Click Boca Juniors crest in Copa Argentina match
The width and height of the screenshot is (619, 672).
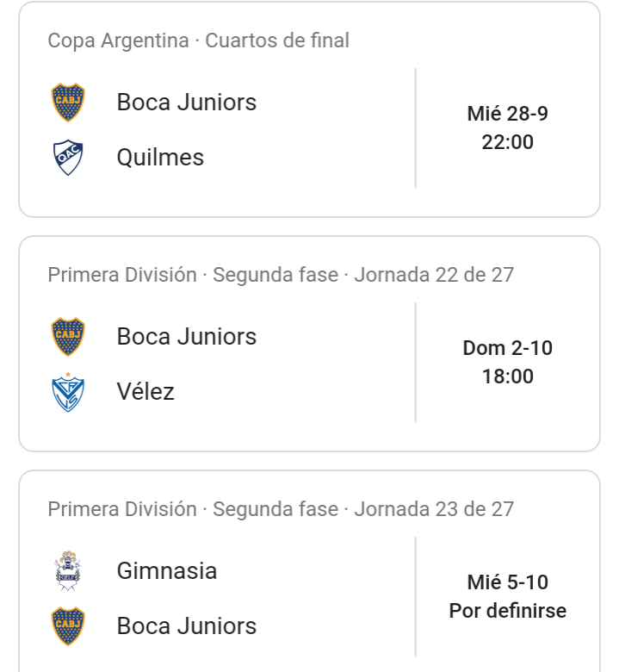tap(68, 103)
